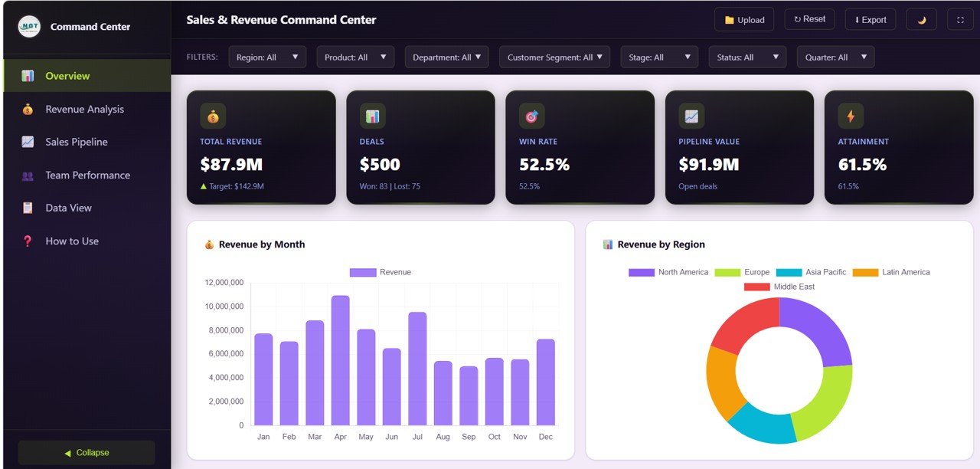Click the Reset button
This screenshot has height=469, width=980.
pos(809,19)
